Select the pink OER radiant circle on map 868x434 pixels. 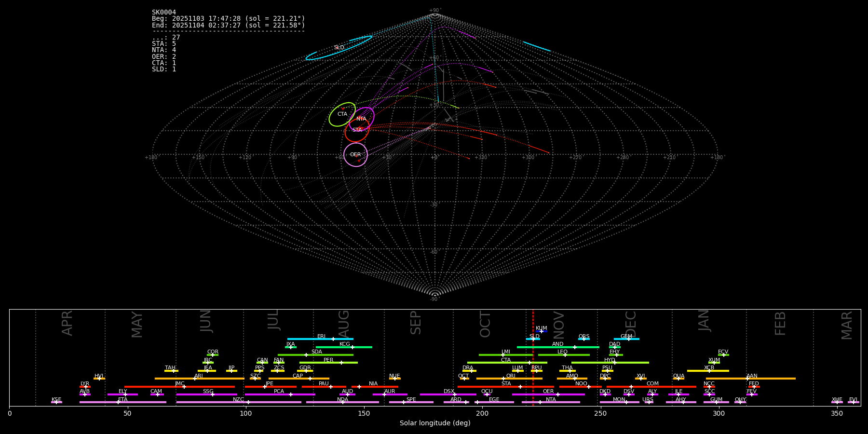[x=355, y=154]
